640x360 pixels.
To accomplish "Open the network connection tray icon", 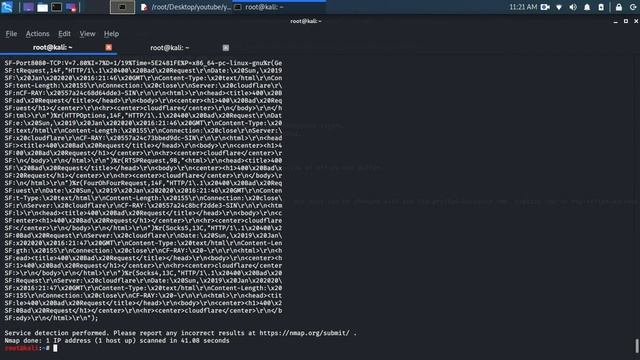I will pyautogui.click(x=559, y=7).
